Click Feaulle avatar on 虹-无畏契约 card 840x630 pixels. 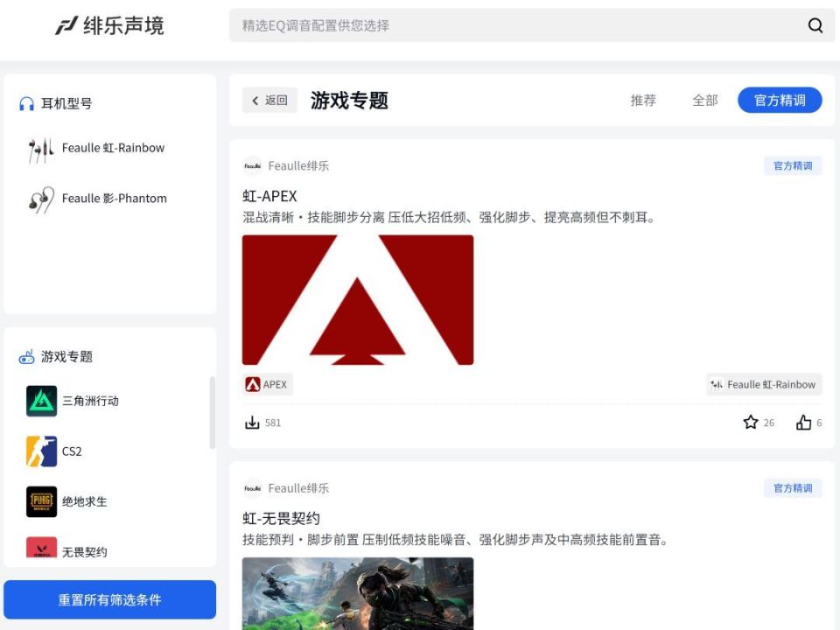252,488
